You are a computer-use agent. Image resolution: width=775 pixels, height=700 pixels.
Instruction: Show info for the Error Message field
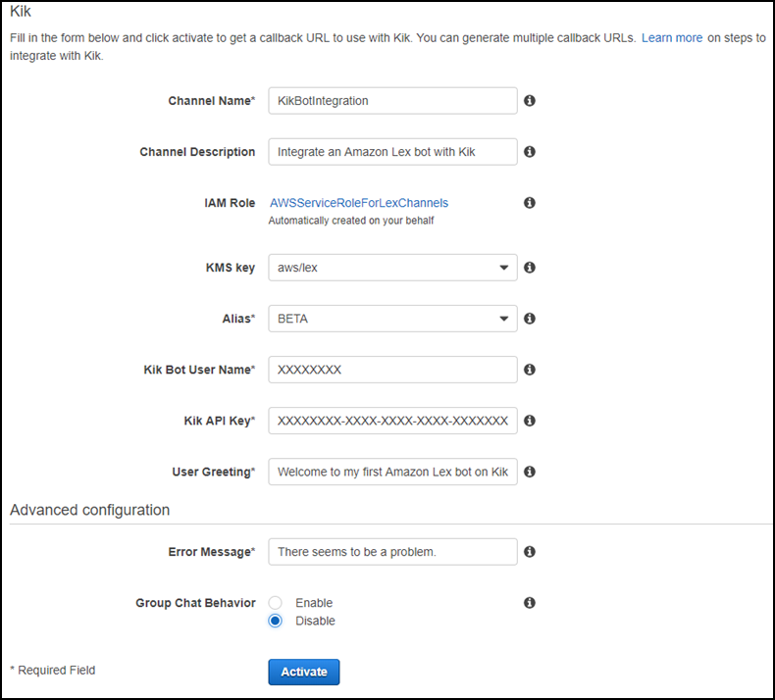tap(530, 552)
